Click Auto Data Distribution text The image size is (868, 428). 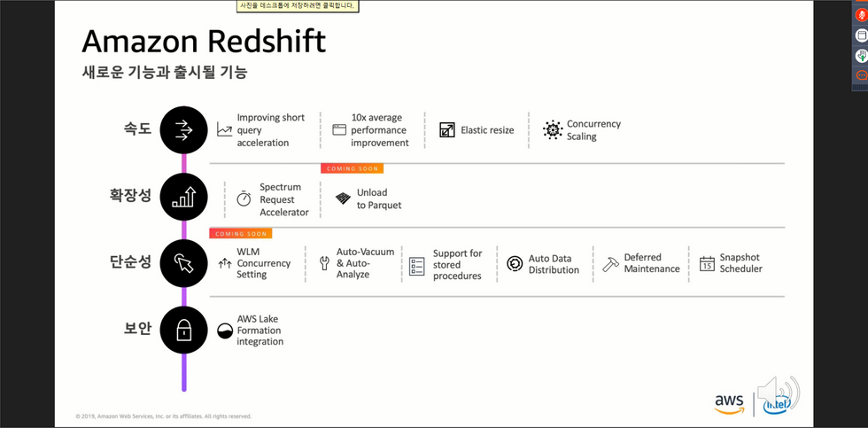554,264
